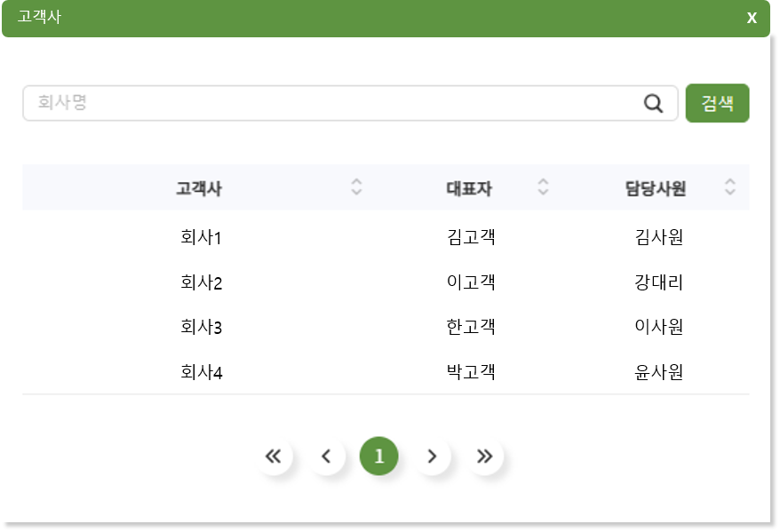Image resolution: width=780 pixels, height=532 pixels.
Task: Sort by the 고객사 column arrows
Action: (x=356, y=187)
